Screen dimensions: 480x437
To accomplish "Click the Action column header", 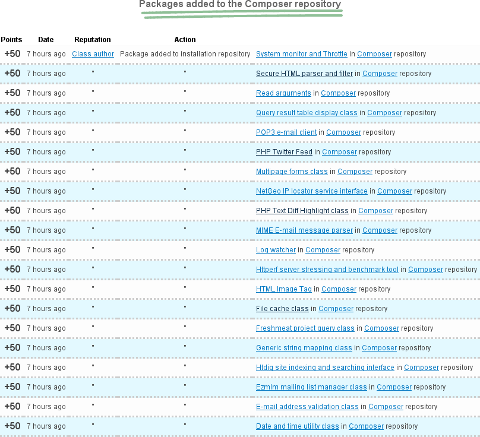I will tap(185, 40).
